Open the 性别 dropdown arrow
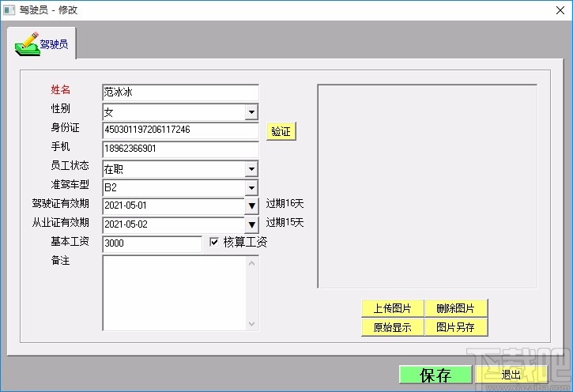This screenshot has height=392, width=573. tap(251, 112)
